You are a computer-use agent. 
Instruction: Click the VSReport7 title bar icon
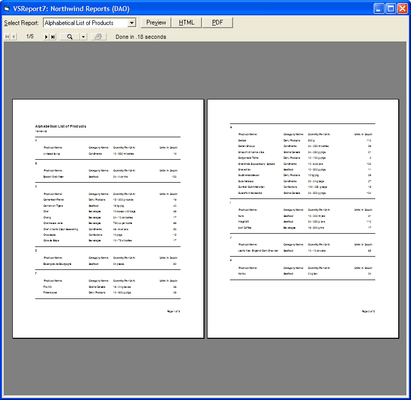point(7,9)
